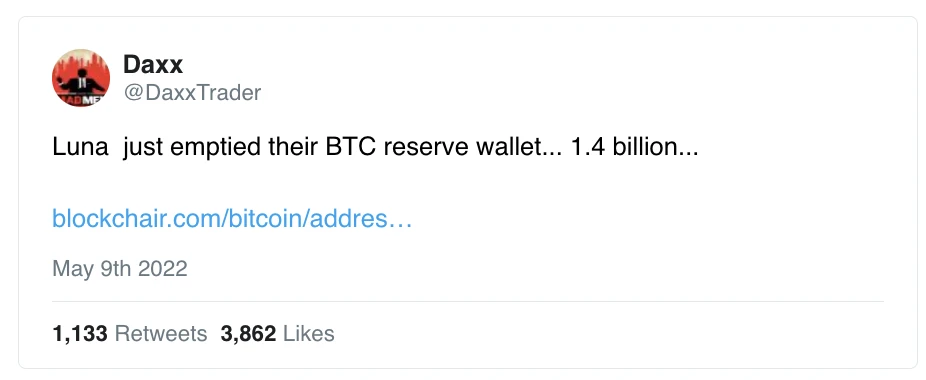The height and width of the screenshot is (380, 926).
Task: Open Daxx's profile picture avatar
Action: [81, 78]
